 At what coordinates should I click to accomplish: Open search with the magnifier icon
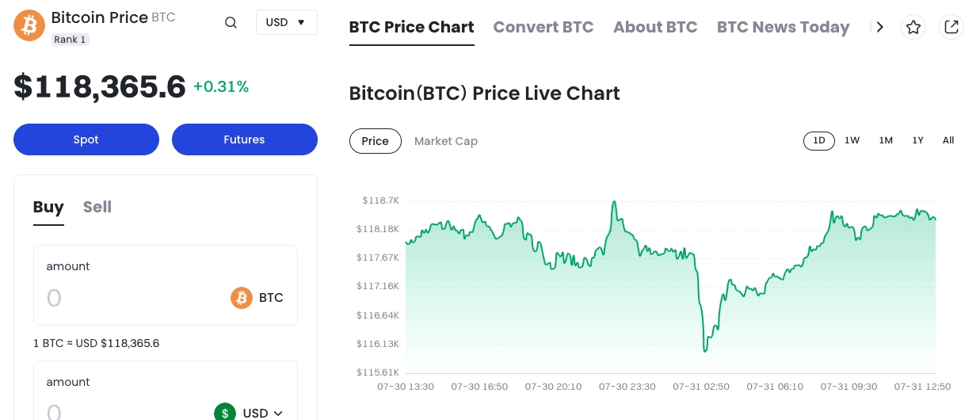click(231, 22)
